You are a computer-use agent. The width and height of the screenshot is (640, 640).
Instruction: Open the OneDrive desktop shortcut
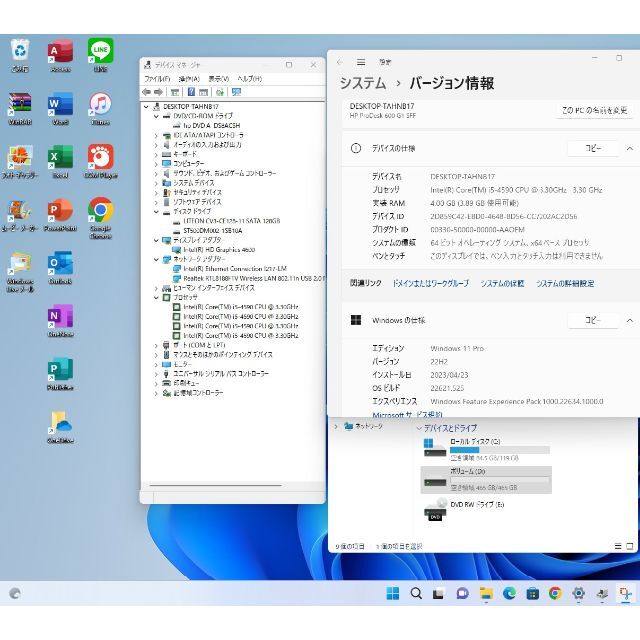click(60, 427)
